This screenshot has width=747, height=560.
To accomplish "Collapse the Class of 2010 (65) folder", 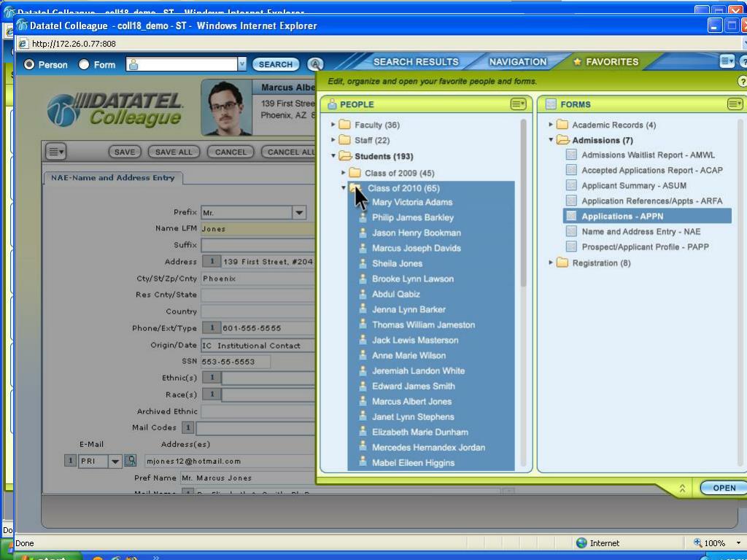I will (x=343, y=187).
